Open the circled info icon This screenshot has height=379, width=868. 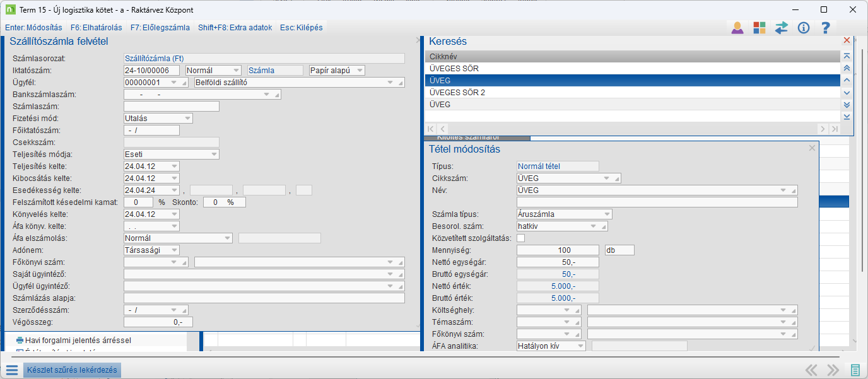803,28
